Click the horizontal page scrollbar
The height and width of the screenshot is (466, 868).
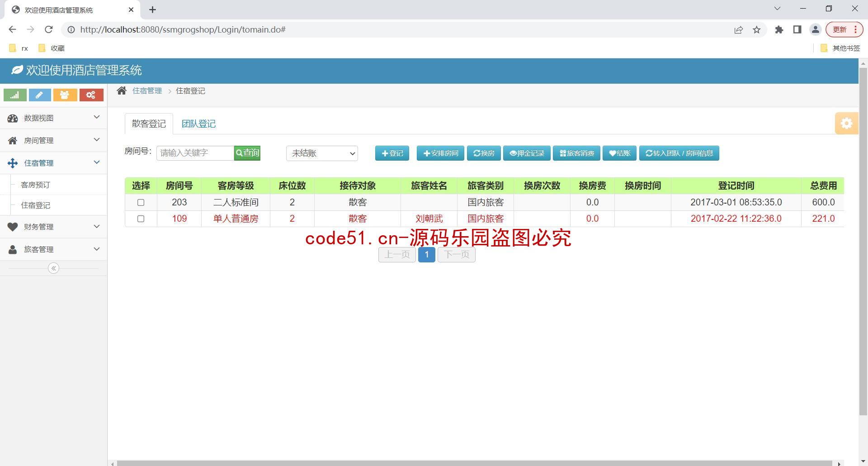click(474, 463)
